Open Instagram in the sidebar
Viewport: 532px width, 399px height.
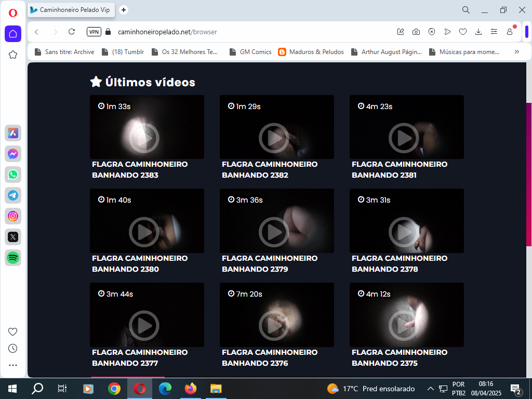point(13,216)
